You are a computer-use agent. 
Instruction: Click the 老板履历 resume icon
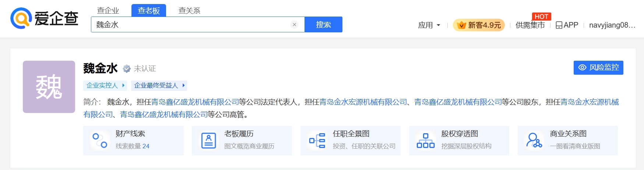click(208, 140)
